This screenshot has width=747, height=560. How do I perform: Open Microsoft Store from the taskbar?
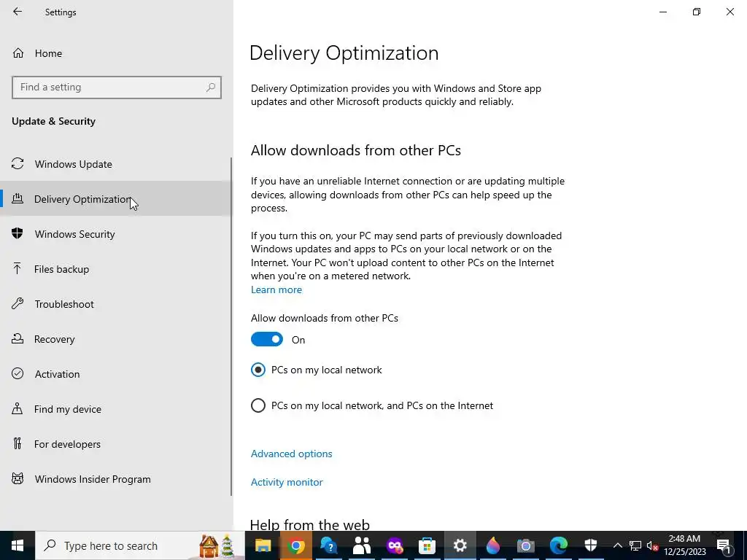click(427, 545)
